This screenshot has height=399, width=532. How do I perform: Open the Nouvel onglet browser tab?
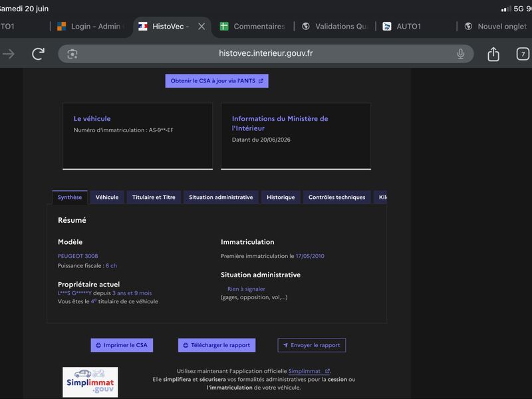[x=495, y=27]
